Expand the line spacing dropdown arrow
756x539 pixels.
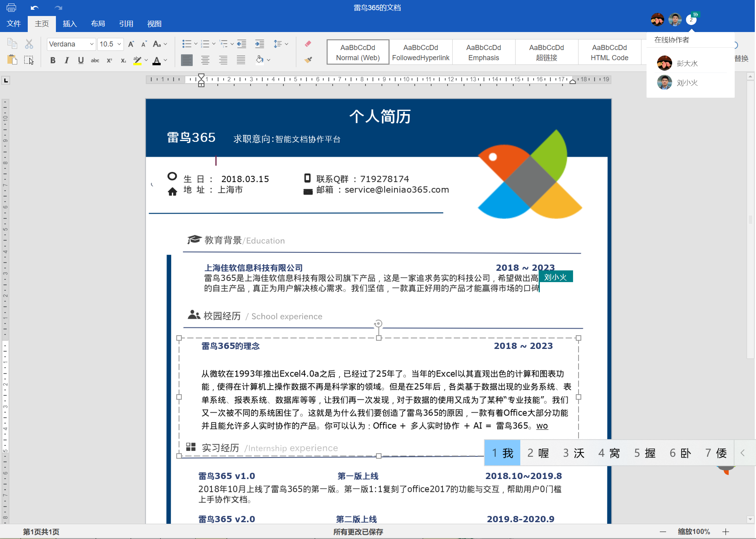[x=287, y=44]
